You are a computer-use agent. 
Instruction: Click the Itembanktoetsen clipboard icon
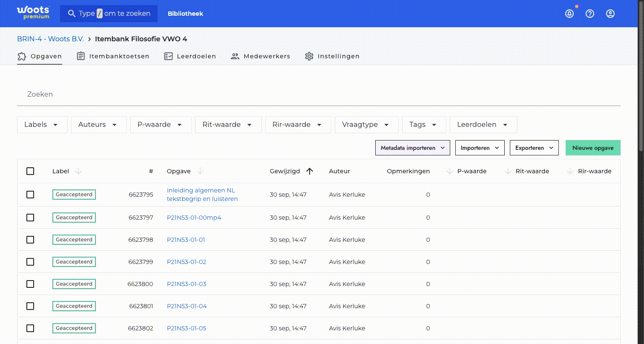tap(80, 56)
